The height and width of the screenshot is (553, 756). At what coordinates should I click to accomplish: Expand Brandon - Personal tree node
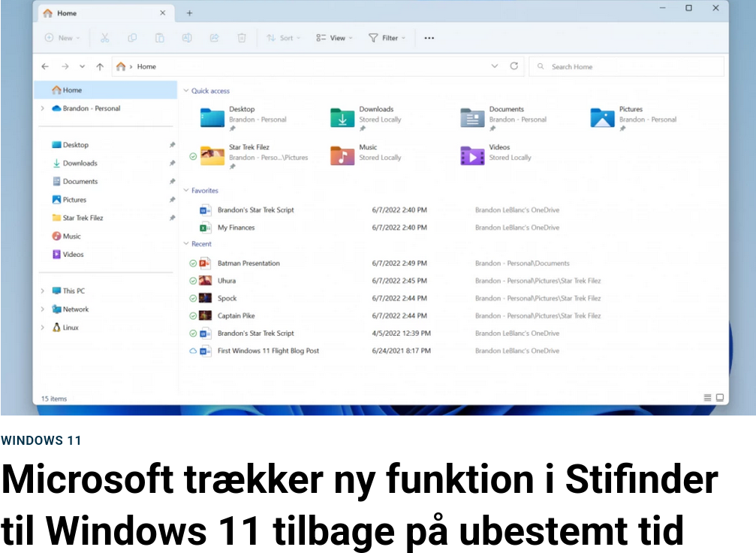click(43, 109)
